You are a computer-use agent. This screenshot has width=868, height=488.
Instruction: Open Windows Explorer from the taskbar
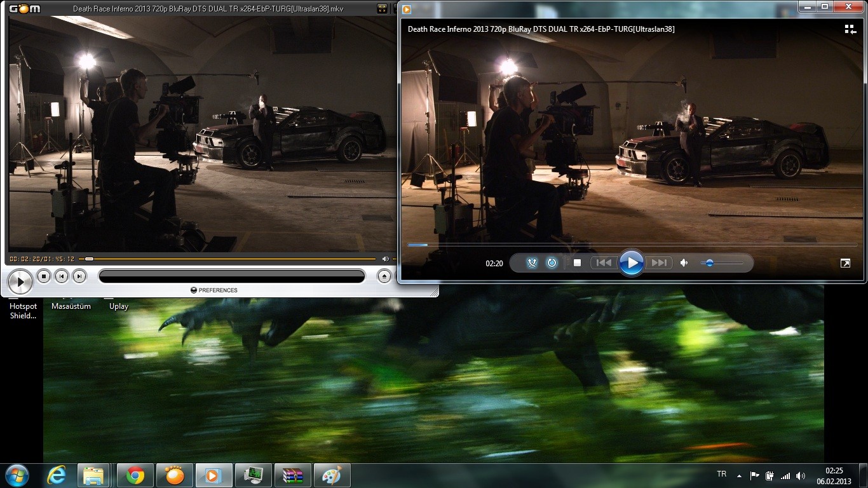click(x=93, y=475)
